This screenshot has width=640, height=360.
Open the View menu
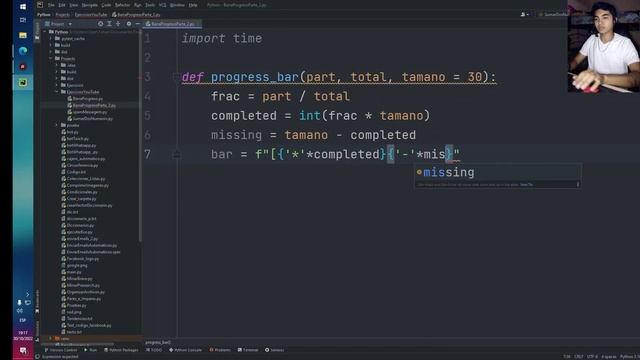pyautogui.click(x=73, y=5)
